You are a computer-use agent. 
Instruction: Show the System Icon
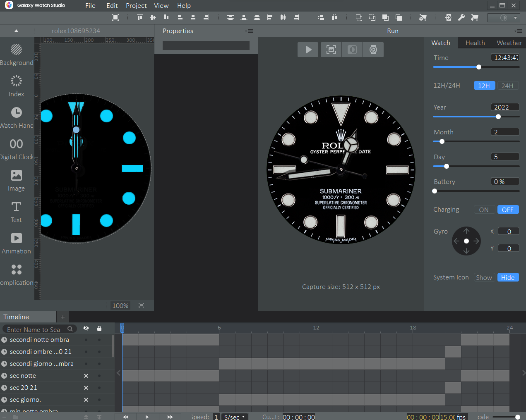click(484, 277)
